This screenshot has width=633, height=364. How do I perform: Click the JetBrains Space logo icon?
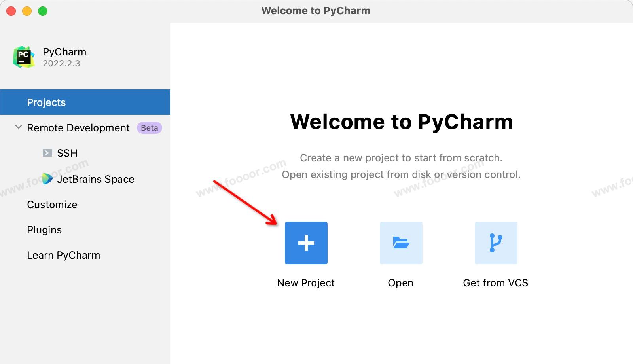47,179
